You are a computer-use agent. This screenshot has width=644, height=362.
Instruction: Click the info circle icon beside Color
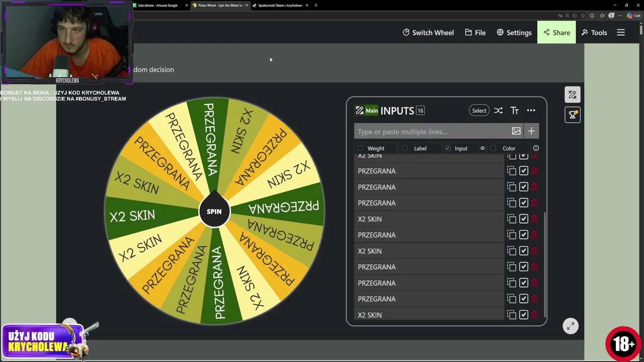click(536, 148)
